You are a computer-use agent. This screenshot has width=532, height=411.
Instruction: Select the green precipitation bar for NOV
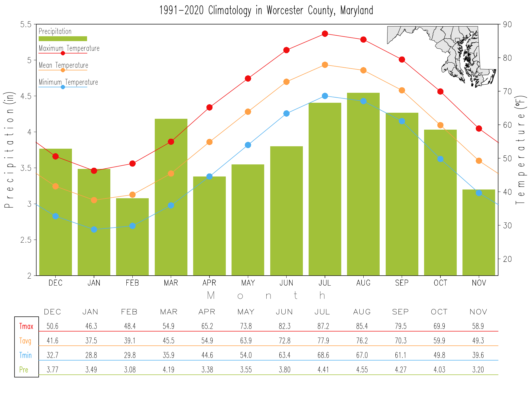click(479, 232)
